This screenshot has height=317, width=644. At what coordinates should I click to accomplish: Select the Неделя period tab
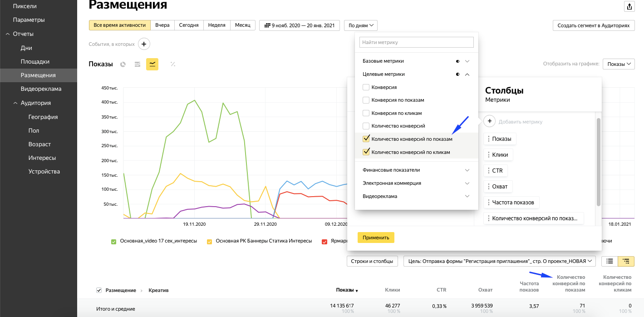point(216,25)
